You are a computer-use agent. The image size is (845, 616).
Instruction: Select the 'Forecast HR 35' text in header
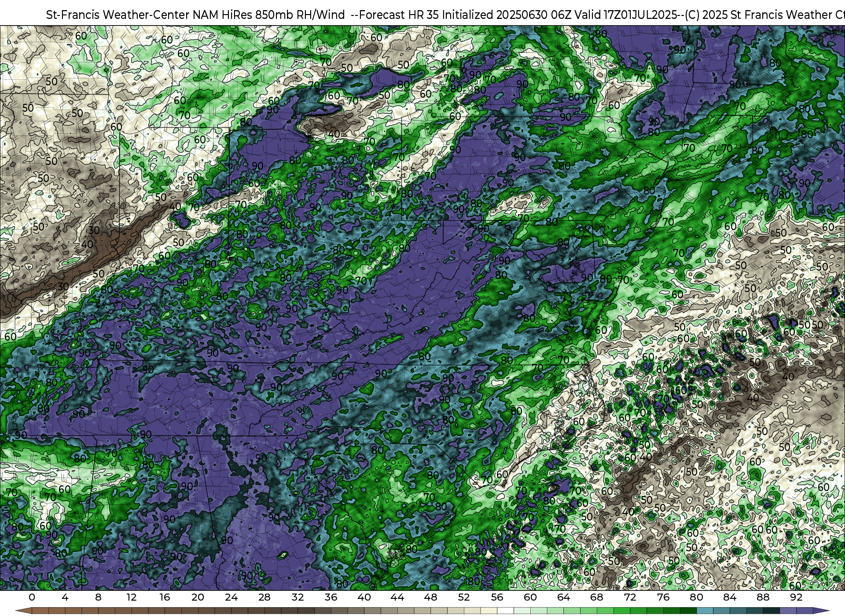[x=399, y=15]
